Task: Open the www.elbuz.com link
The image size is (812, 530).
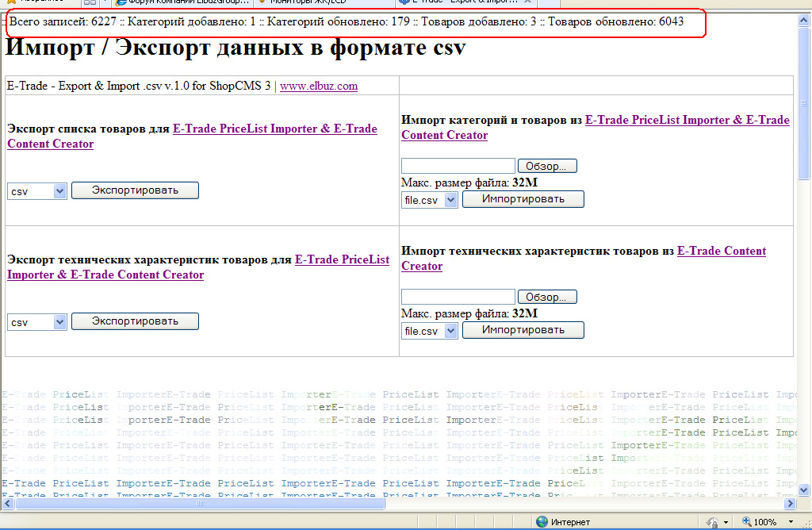Action: [x=319, y=86]
